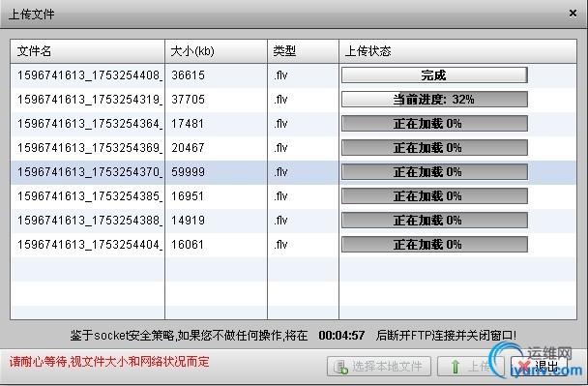Select file 1596741613_1753254364_
This screenshot has height=386, width=588.
tap(90, 124)
